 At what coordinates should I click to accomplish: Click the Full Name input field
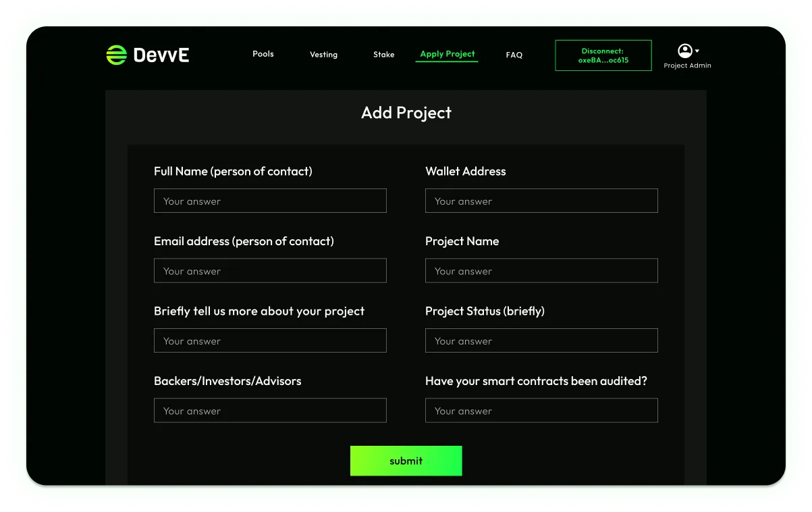point(270,201)
